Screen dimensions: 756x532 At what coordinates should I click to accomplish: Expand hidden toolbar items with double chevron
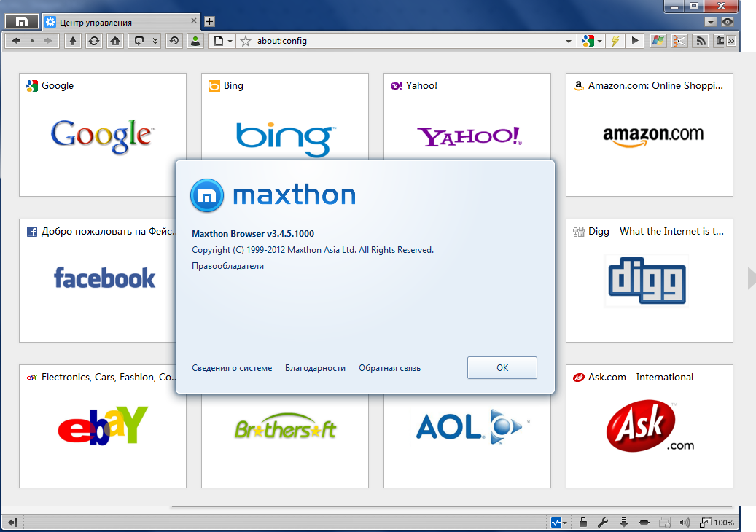(731, 41)
